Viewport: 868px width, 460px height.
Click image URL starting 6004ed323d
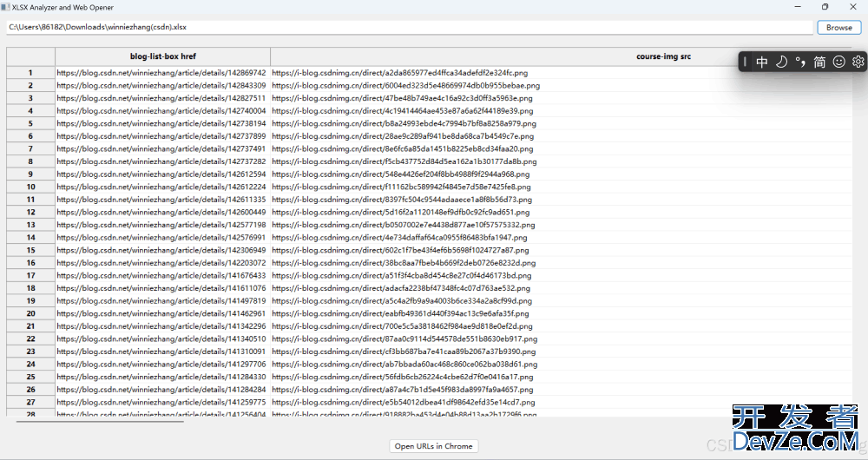pos(405,85)
